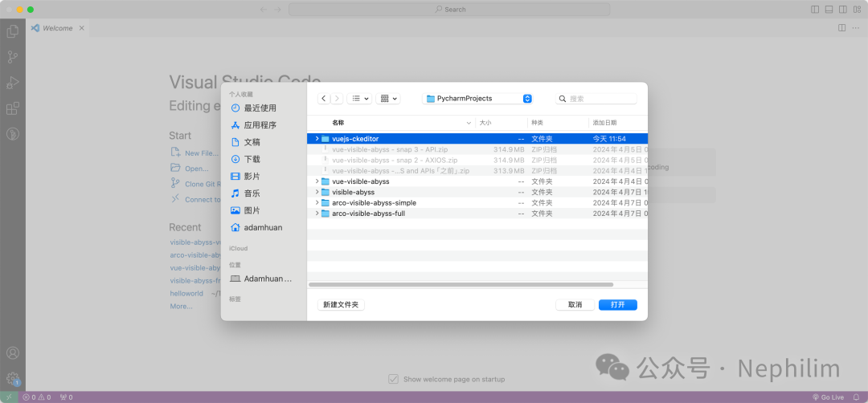Open the Manage gear settings icon
The height and width of the screenshot is (403, 868).
coord(12,378)
